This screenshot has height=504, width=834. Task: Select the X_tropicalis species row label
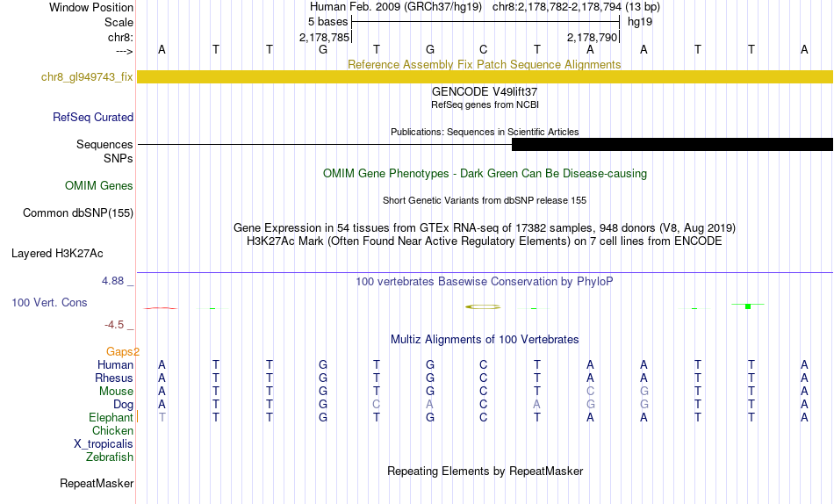104,444
